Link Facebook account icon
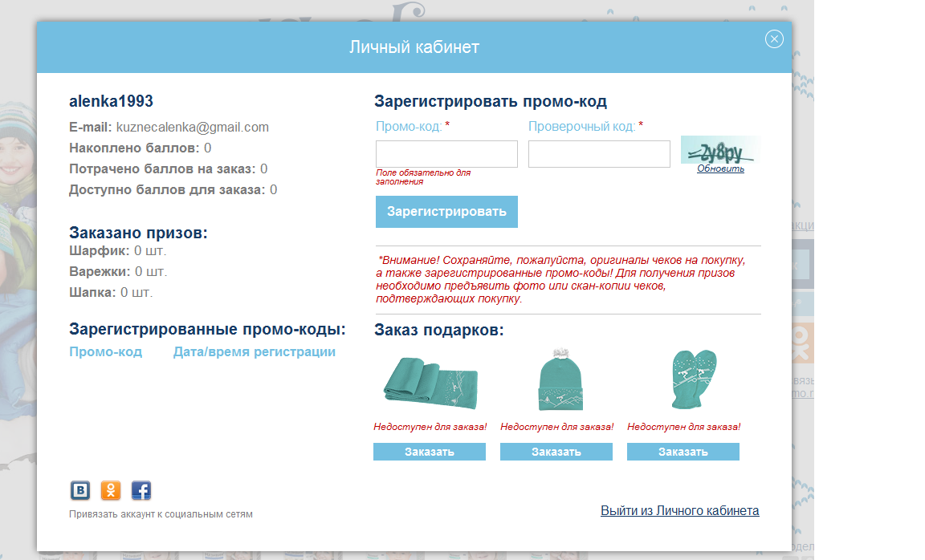 coord(141,490)
